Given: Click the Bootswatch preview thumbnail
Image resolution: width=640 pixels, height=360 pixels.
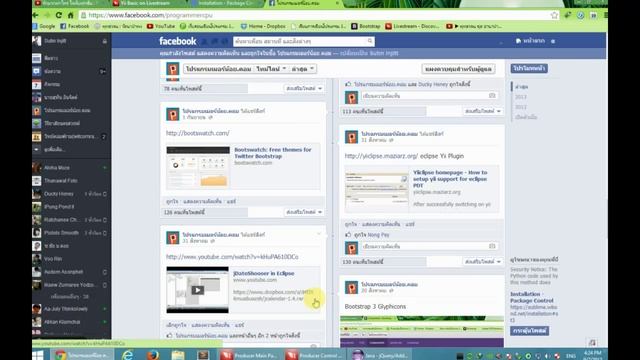Looking at the screenshot, I should 198,167.
